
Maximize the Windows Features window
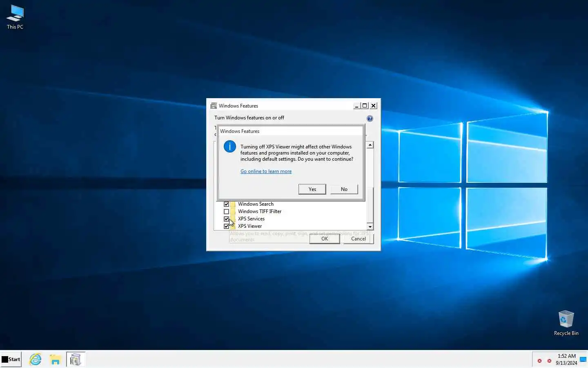365,106
